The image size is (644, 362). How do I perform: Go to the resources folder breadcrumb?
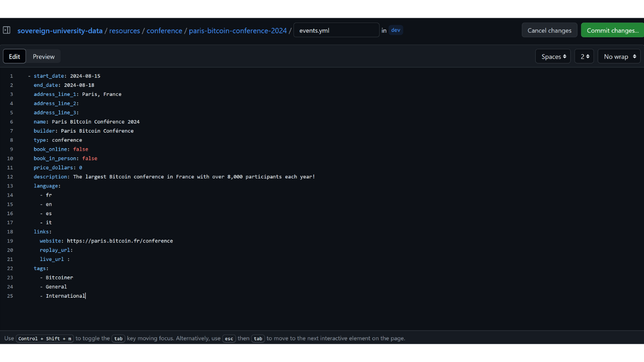[x=124, y=31]
